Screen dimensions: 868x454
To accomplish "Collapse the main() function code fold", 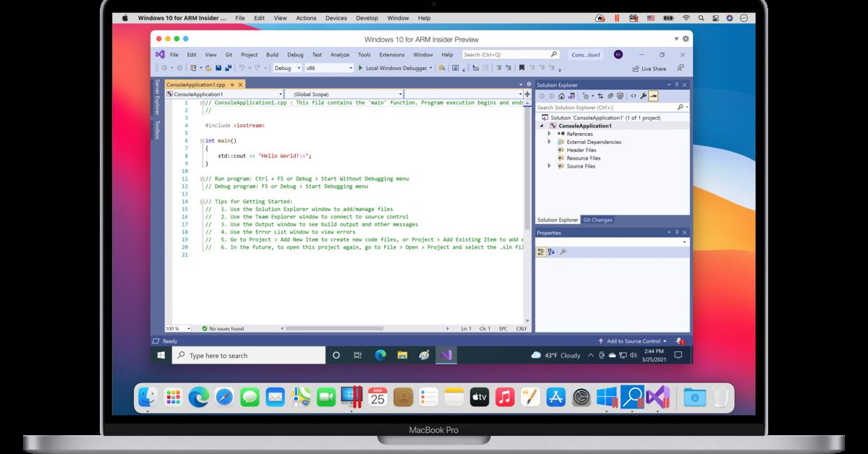I will click(203, 140).
